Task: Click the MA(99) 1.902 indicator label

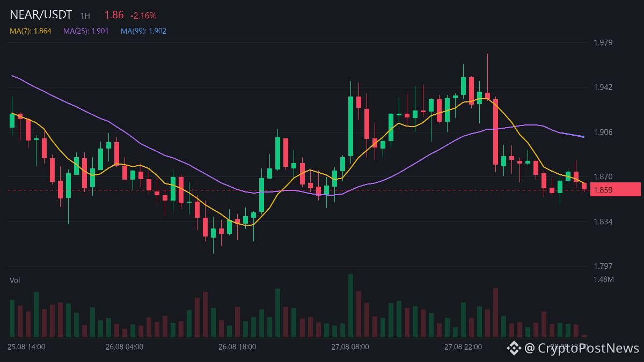Action: pos(143,31)
